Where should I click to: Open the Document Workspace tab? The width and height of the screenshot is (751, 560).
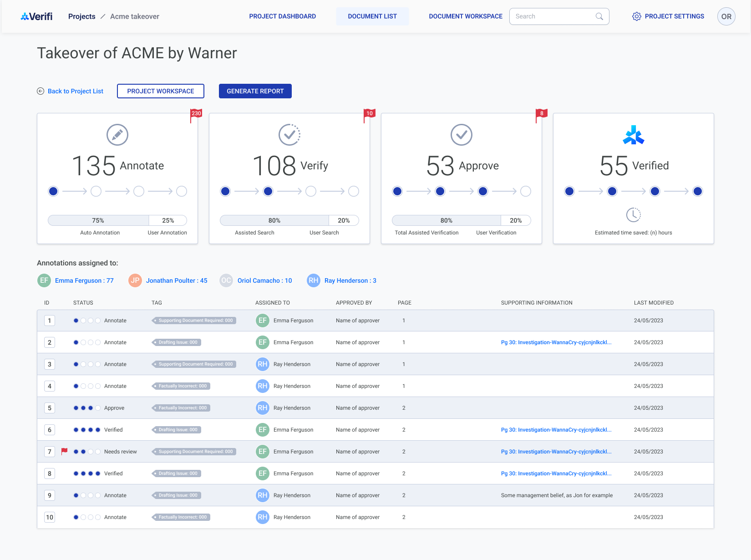(466, 16)
